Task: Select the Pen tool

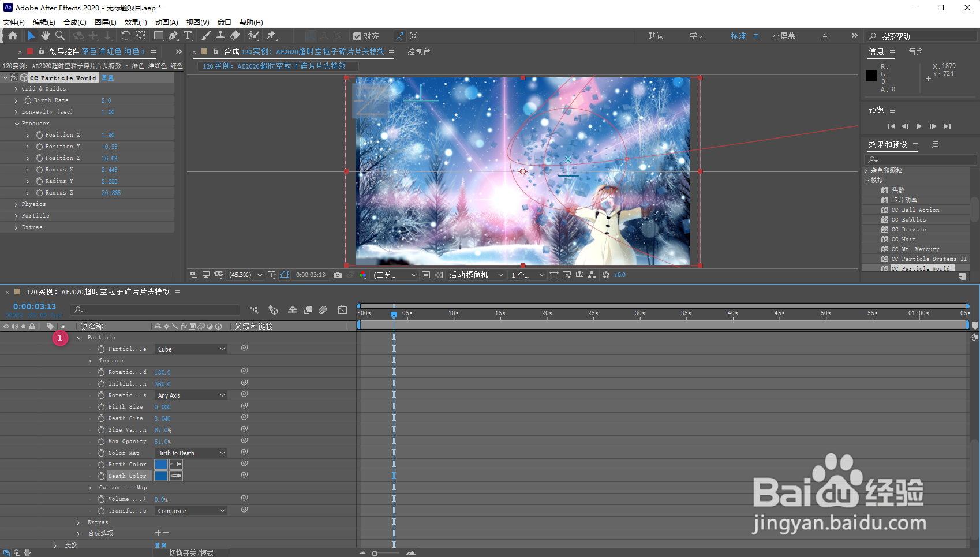Action: tap(173, 36)
